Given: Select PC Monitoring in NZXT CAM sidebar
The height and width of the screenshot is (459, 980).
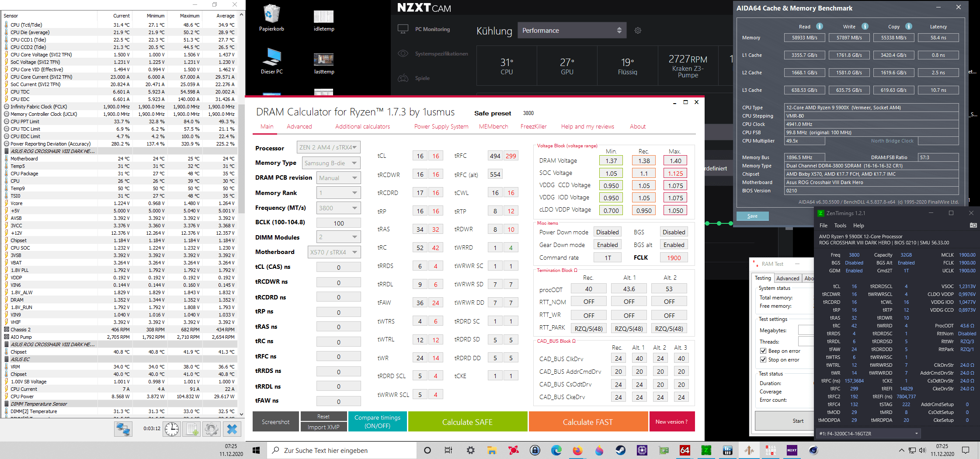Looking at the screenshot, I should pos(432,29).
